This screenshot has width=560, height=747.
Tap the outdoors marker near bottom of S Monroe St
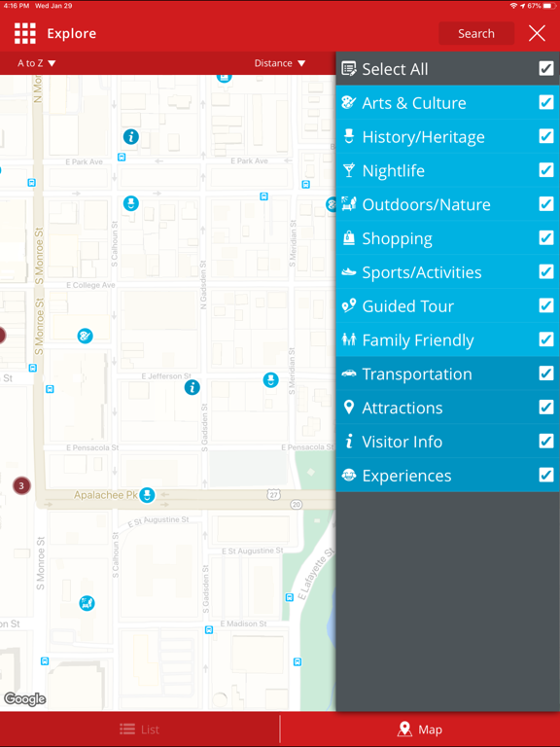[87, 603]
